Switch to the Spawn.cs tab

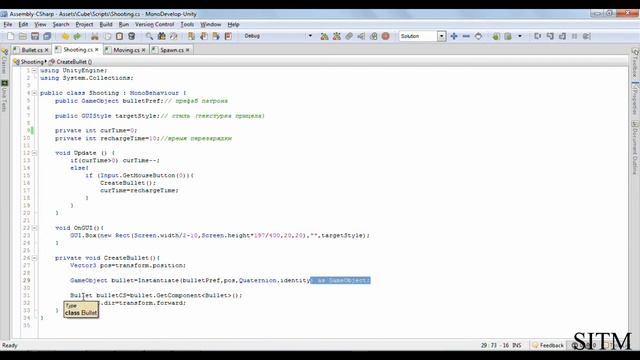pyautogui.click(x=171, y=50)
